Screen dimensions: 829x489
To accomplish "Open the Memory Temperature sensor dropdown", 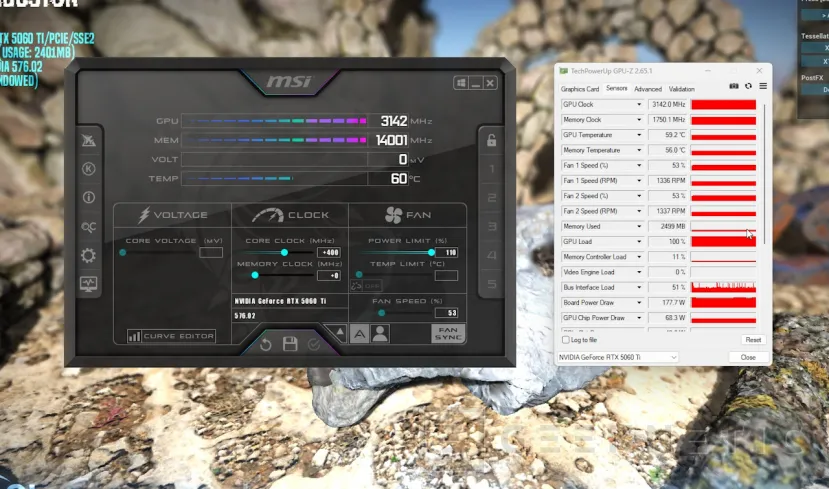I will (x=639, y=151).
